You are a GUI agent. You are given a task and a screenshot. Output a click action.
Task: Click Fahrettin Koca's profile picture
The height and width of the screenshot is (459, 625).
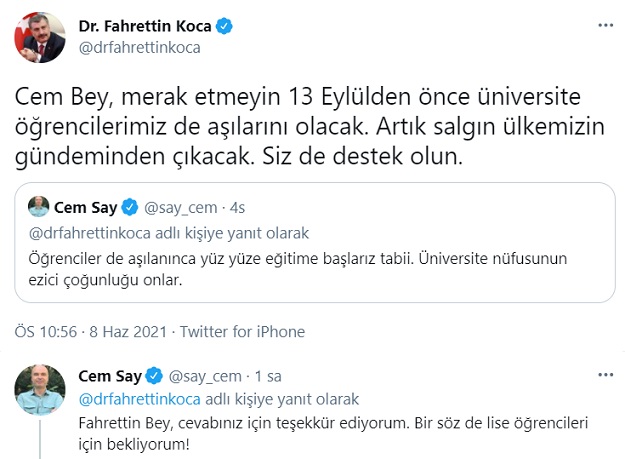(x=38, y=37)
